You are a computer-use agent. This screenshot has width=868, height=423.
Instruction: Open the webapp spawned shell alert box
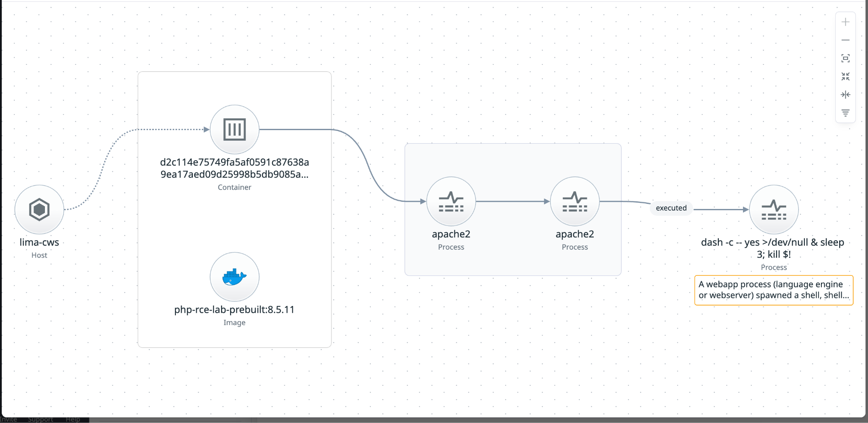[x=773, y=290]
